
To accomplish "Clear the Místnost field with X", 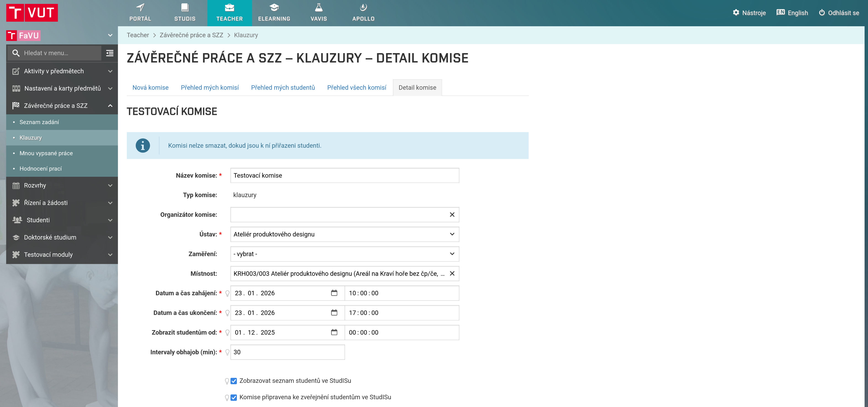I will click(x=452, y=273).
